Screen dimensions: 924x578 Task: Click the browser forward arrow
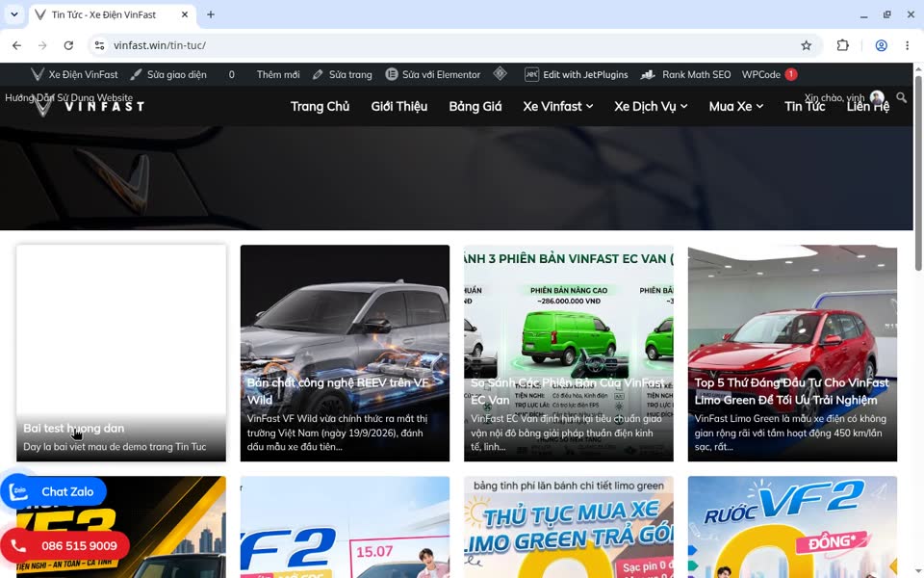point(42,45)
